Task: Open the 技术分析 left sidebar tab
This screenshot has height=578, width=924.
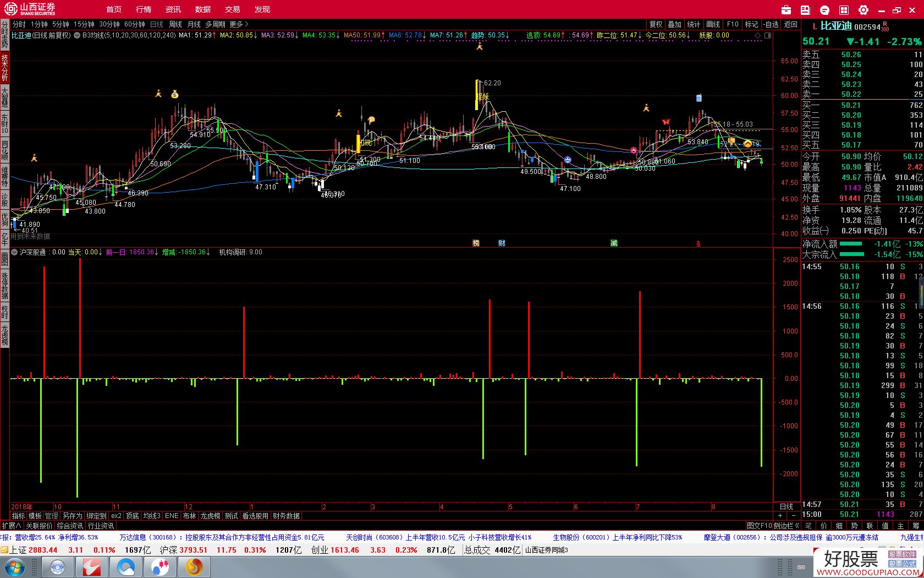Action: pos(4,67)
